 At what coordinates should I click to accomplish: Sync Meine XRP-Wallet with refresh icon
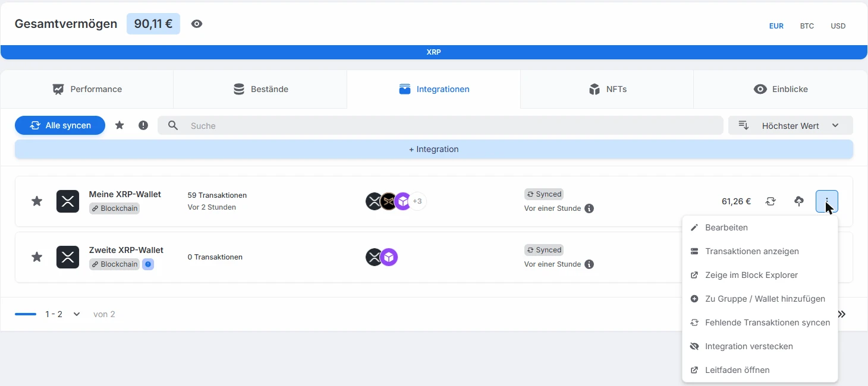770,201
